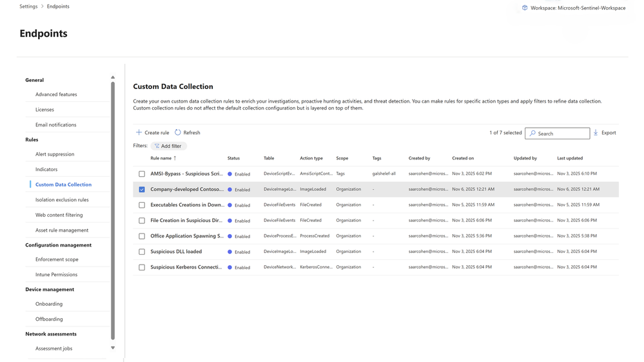Open Suspicious Kerberos Connecti rule

click(x=186, y=267)
